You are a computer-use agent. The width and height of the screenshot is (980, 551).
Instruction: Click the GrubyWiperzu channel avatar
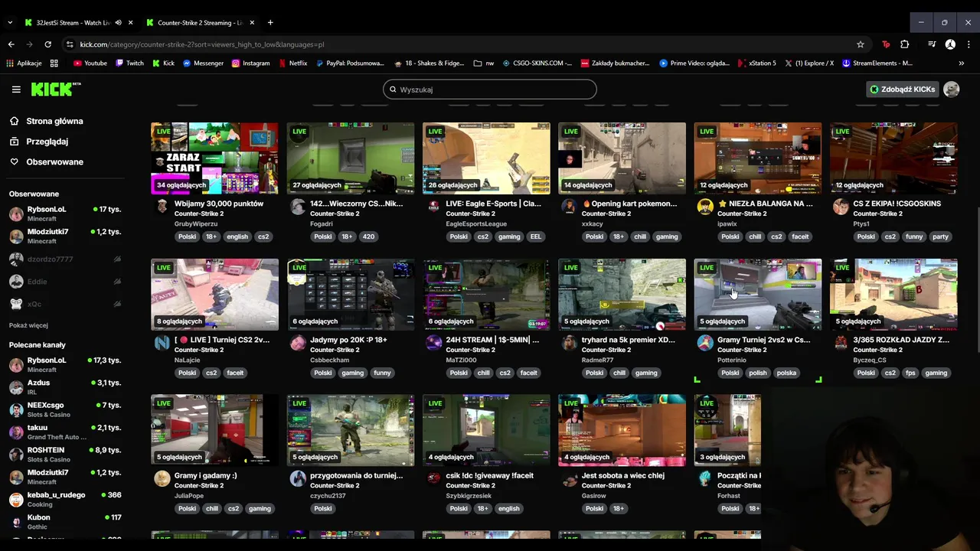[x=162, y=207]
